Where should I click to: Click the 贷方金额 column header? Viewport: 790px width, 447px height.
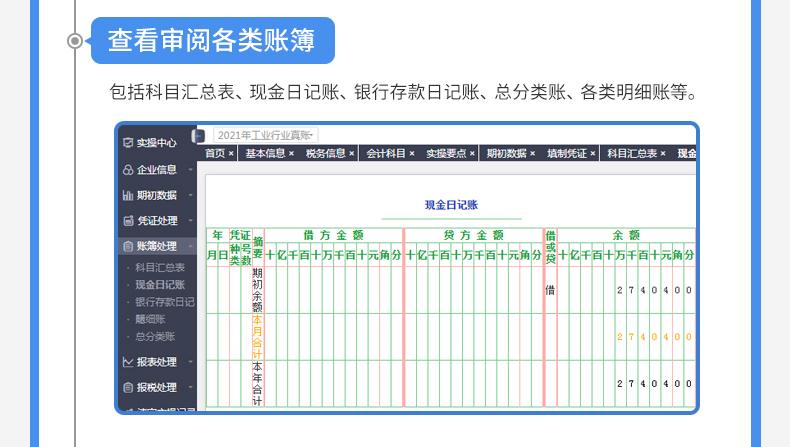(x=474, y=235)
